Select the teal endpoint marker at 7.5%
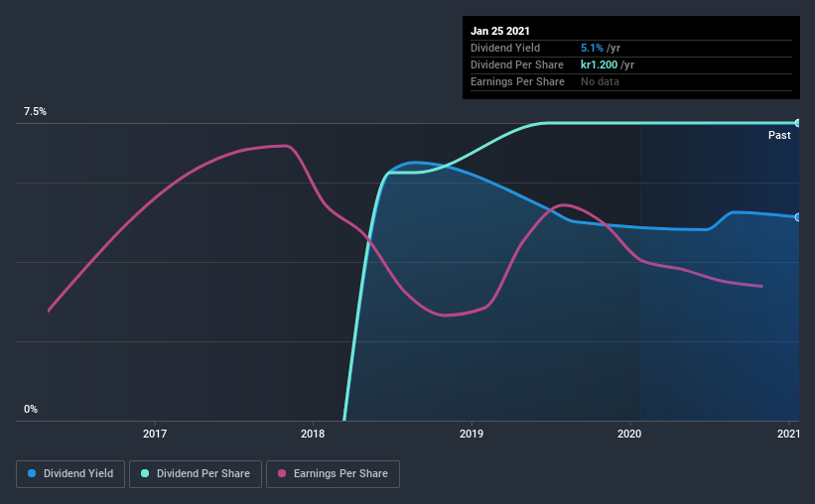Screen dimensions: 815x504 (x=798, y=123)
